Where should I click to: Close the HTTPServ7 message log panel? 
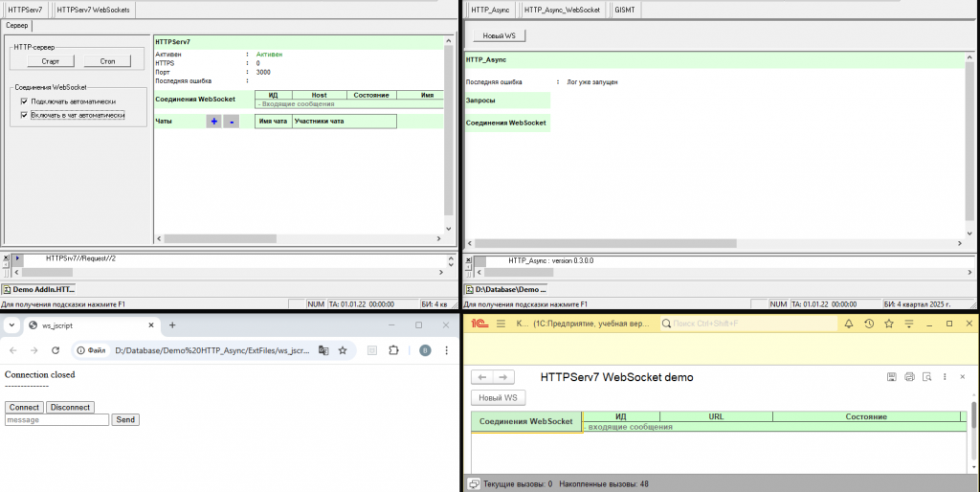[7, 257]
